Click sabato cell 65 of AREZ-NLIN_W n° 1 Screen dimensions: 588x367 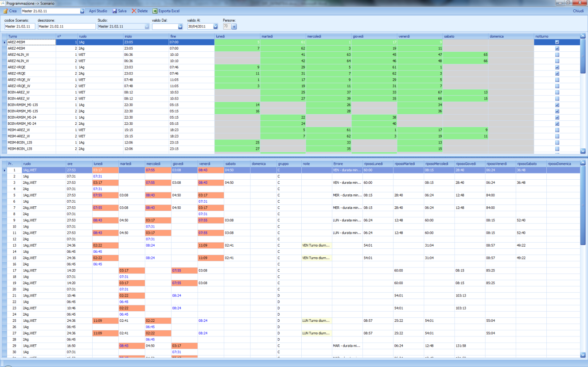(x=466, y=54)
